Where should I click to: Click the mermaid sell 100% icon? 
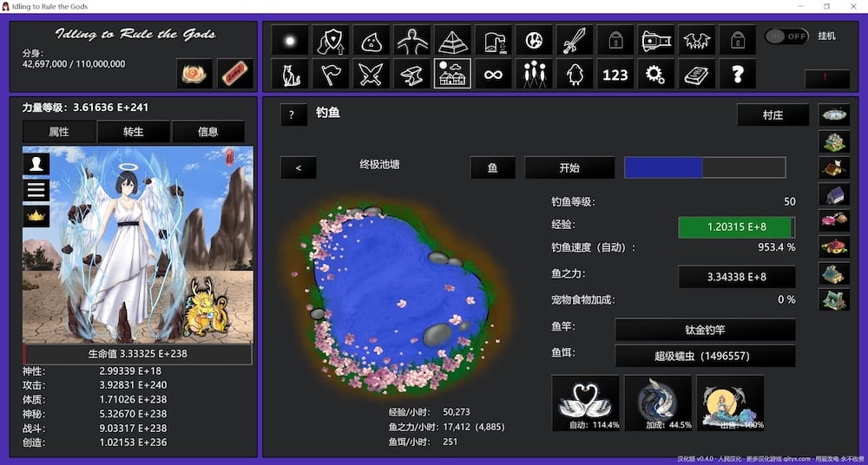[x=730, y=403]
